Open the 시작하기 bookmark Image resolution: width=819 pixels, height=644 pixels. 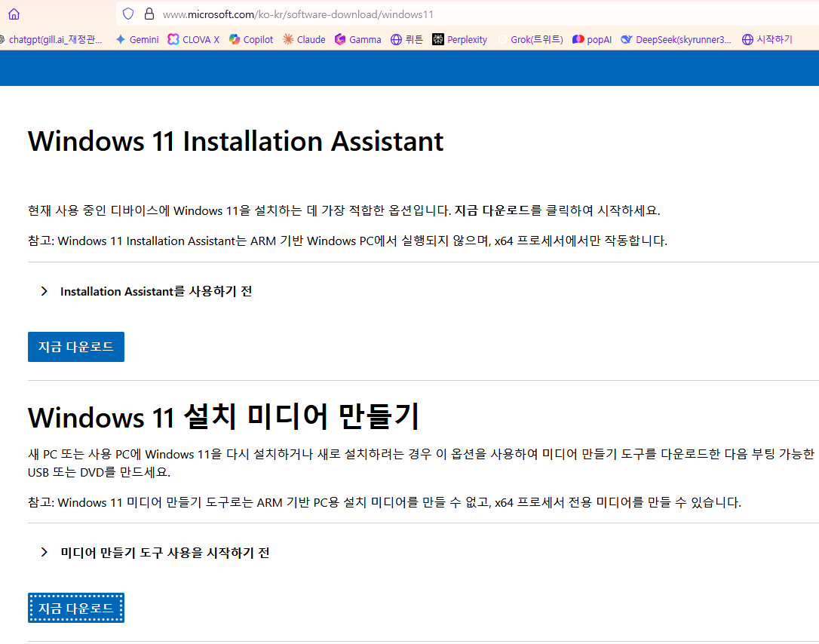pos(767,40)
